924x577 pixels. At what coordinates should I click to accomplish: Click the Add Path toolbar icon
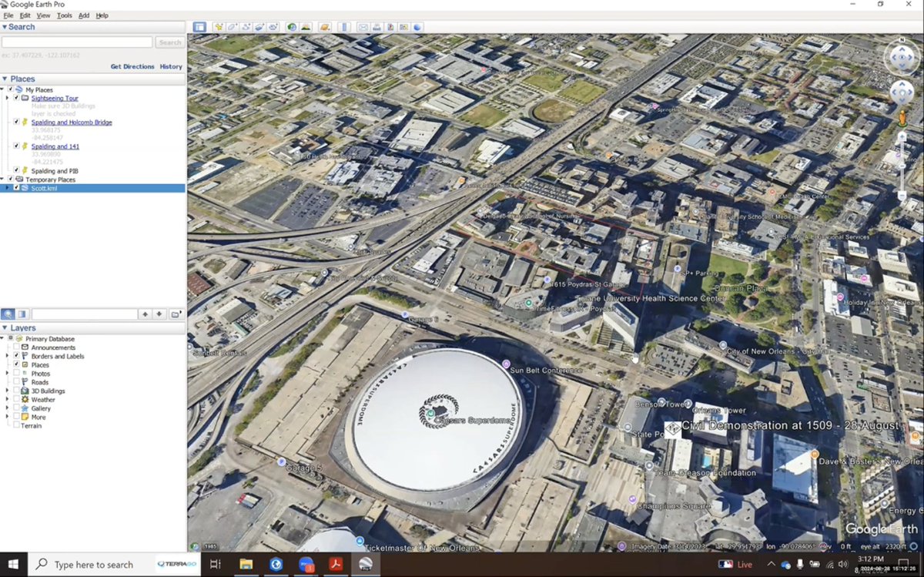pos(246,27)
